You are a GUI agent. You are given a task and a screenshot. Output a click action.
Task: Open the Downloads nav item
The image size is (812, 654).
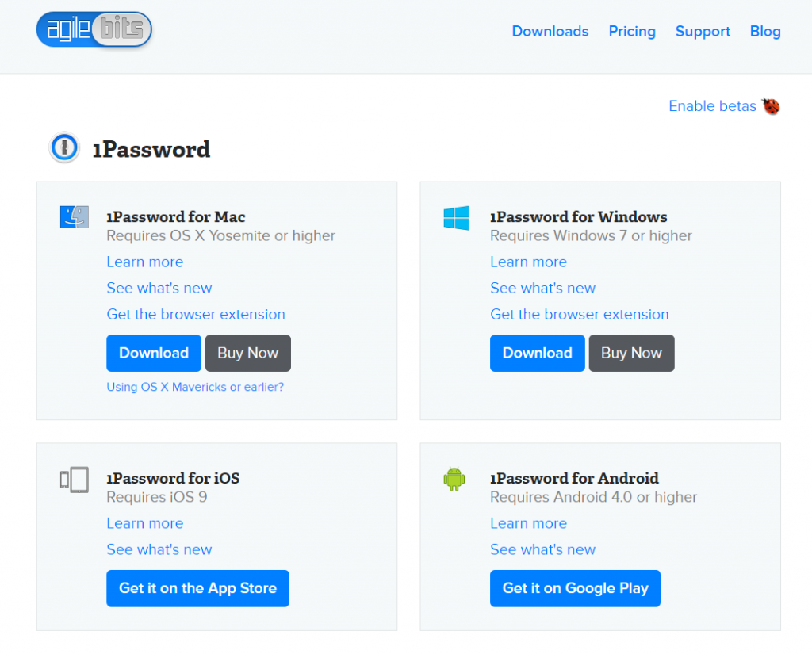(550, 32)
